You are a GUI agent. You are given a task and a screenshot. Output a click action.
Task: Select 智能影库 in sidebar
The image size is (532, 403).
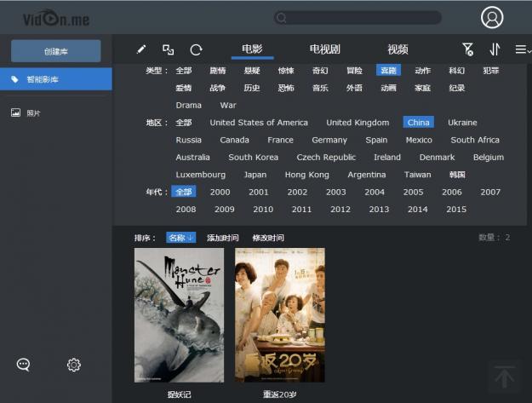click(56, 79)
